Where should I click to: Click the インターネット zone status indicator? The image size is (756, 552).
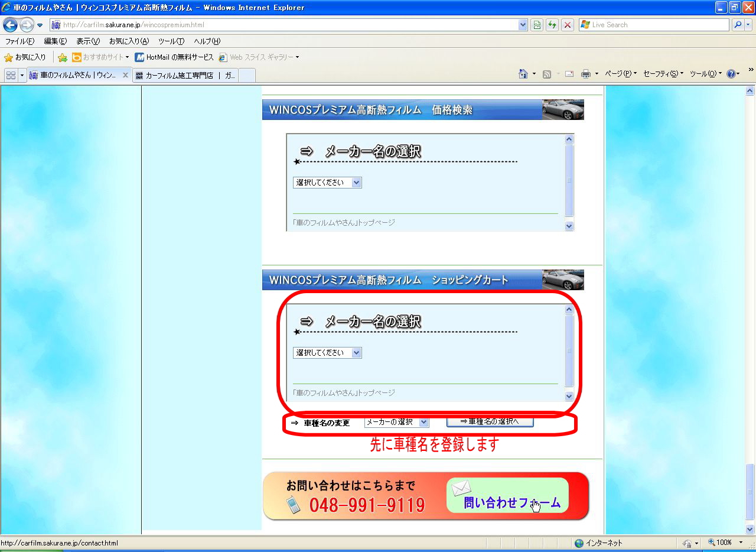click(x=598, y=543)
